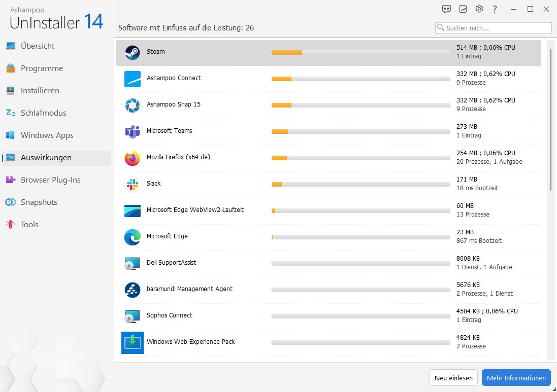Select the Ashampoo Connect entry name

click(x=174, y=78)
